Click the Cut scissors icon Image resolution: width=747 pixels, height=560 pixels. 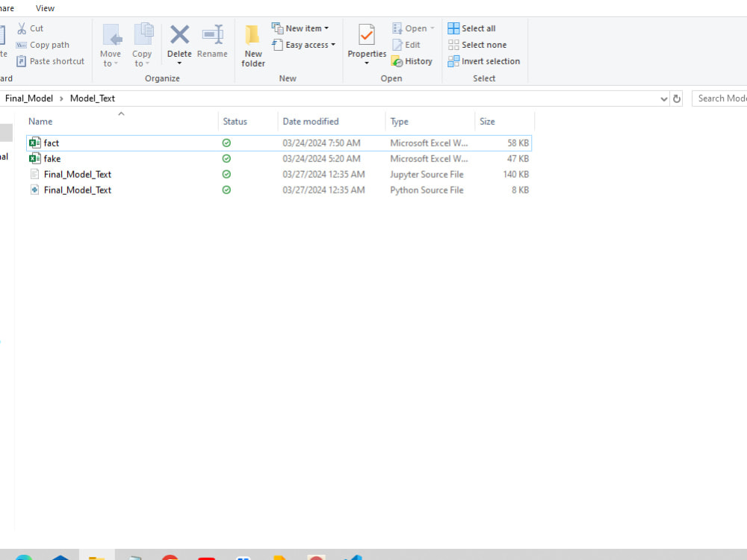tap(22, 28)
